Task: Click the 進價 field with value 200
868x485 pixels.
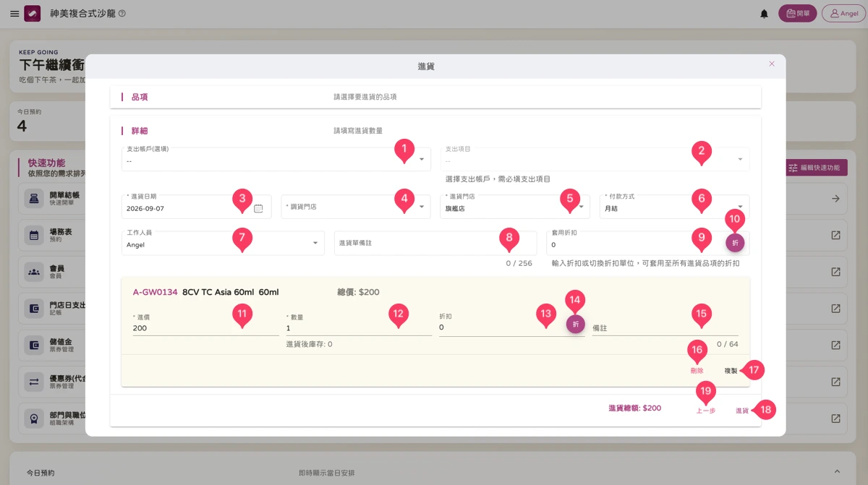Action: (x=205, y=328)
